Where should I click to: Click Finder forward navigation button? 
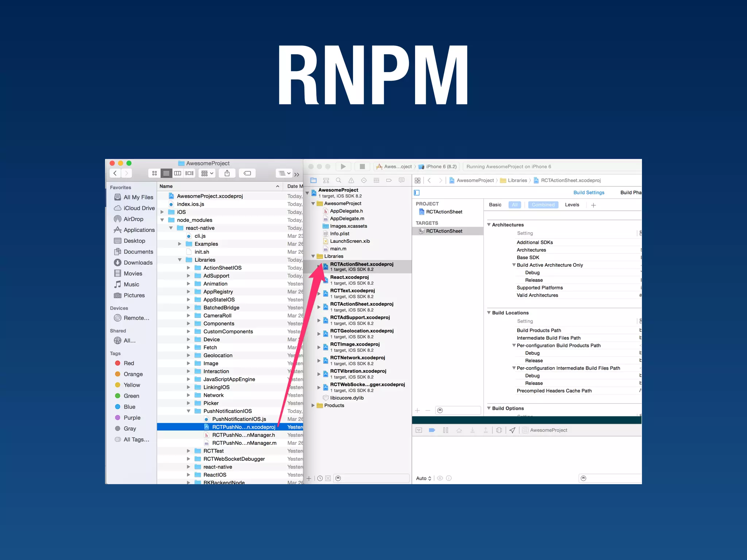126,173
